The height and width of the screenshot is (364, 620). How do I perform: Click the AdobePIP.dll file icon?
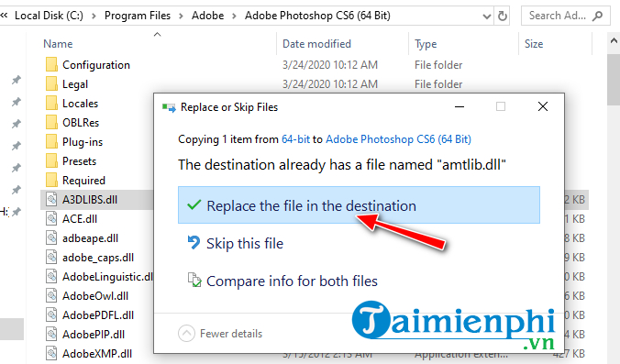click(51, 335)
